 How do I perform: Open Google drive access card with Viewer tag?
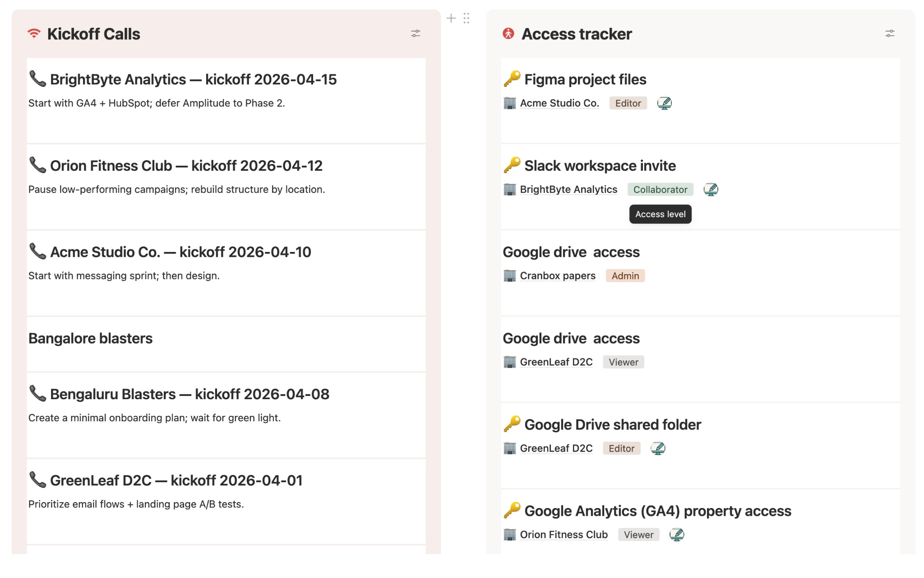click(571, 338)
